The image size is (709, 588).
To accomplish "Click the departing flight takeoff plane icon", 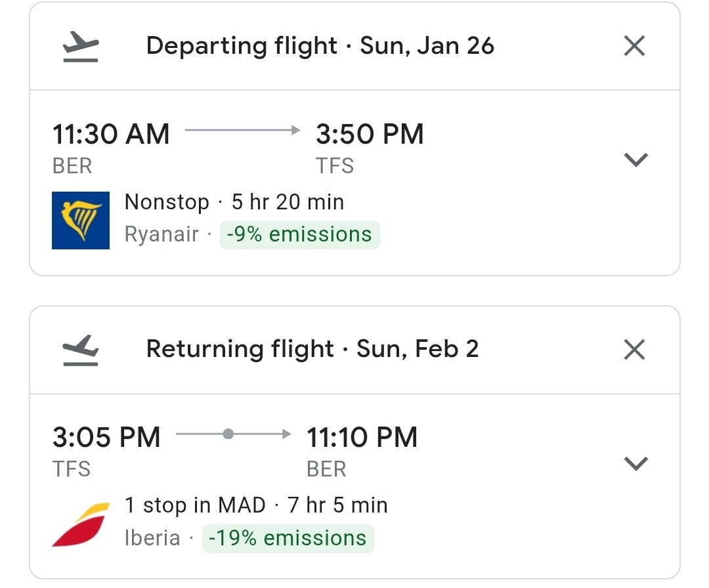I will point(81,47).
